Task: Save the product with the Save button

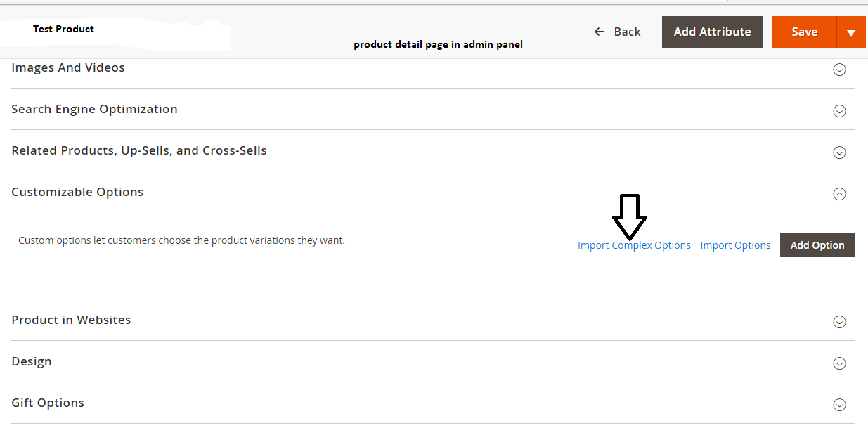Action: pyautogui.click(x=804, y=32)
